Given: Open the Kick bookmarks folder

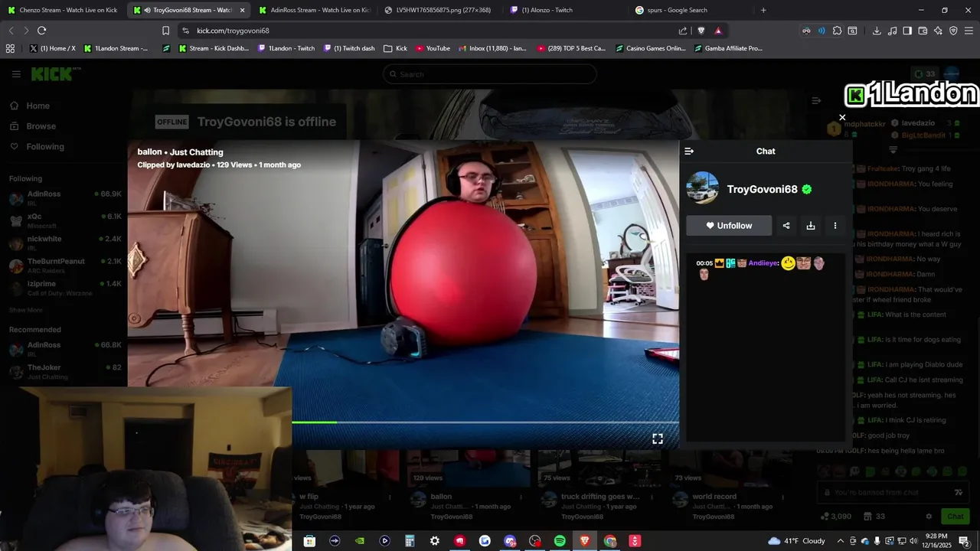Looking at the screenshot, I should click(x=395, y=48).
